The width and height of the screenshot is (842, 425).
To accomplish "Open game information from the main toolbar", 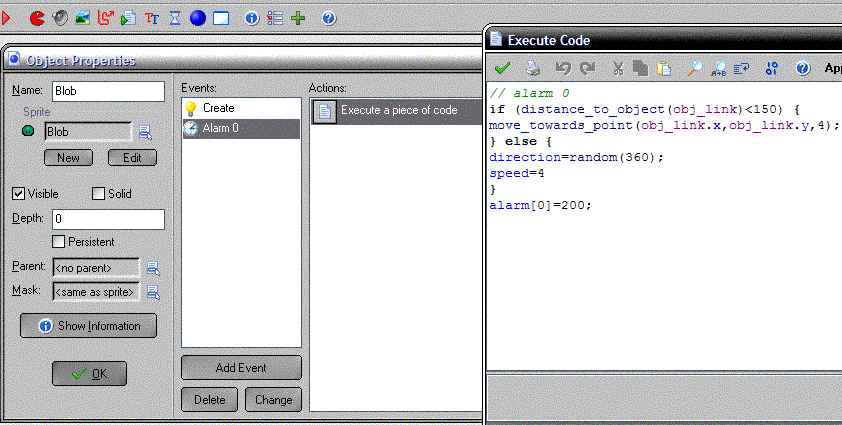I will (x=251, y=18).
